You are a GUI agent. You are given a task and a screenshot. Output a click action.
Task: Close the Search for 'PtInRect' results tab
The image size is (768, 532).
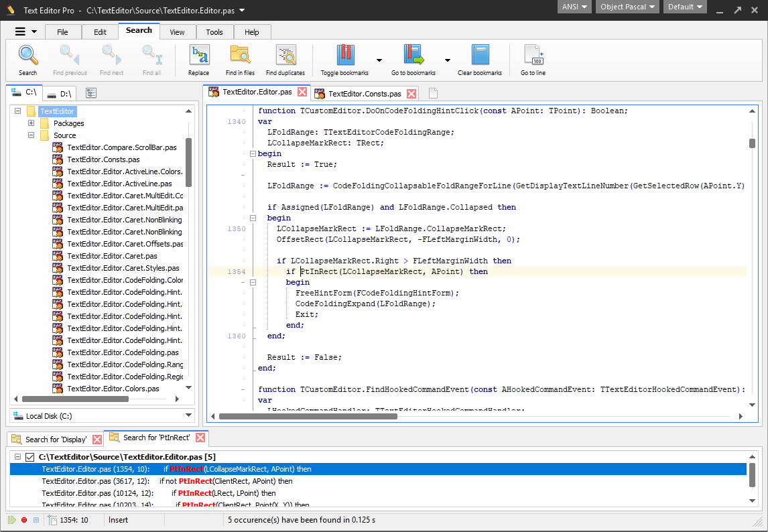pos(200,438)
